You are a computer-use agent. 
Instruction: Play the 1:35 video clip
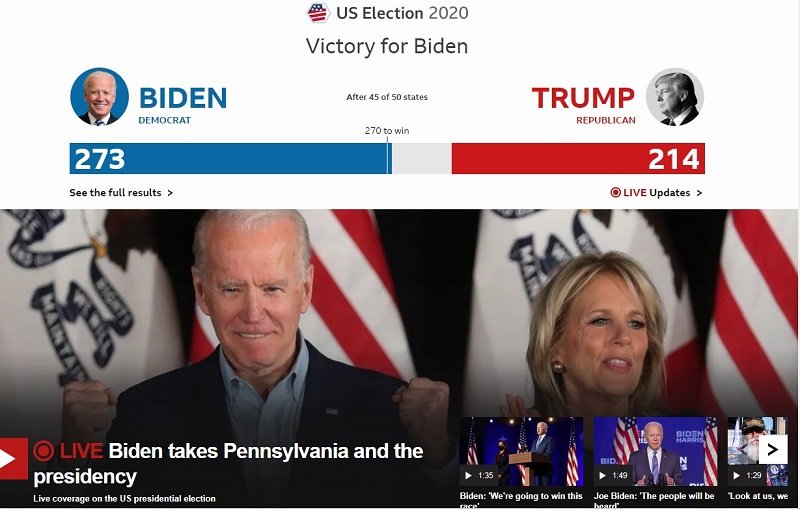coord(521,451)
